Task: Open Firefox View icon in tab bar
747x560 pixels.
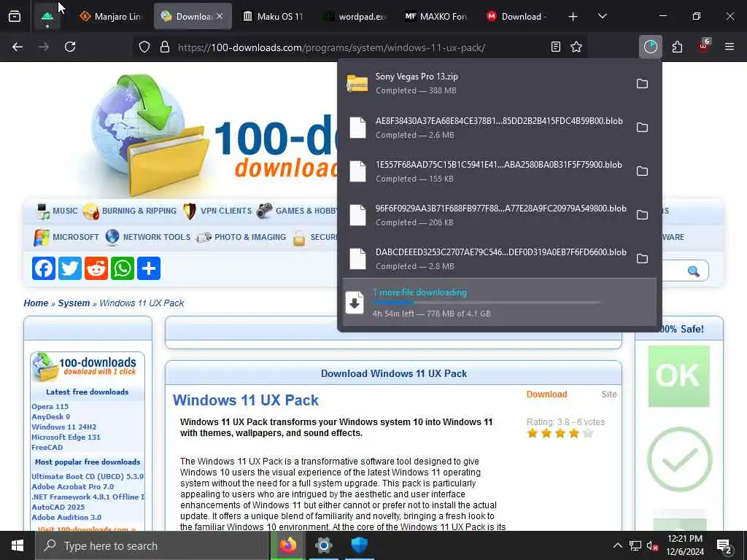Action: click(x=15, y=17)
